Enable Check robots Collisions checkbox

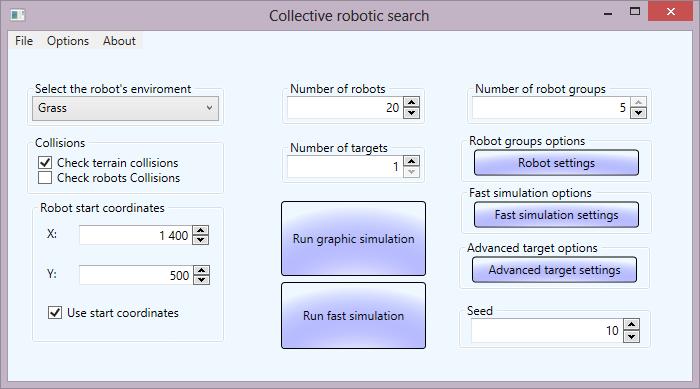(x=45, y=178)
